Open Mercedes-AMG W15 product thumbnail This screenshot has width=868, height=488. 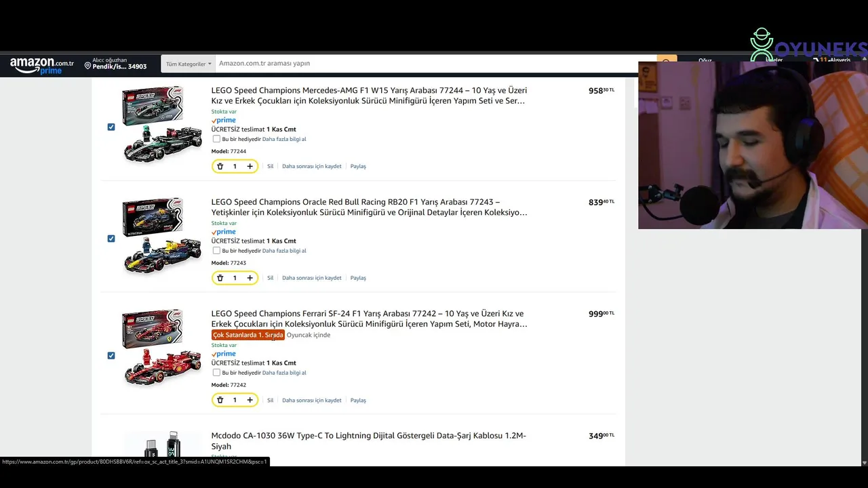click(162, 124)
